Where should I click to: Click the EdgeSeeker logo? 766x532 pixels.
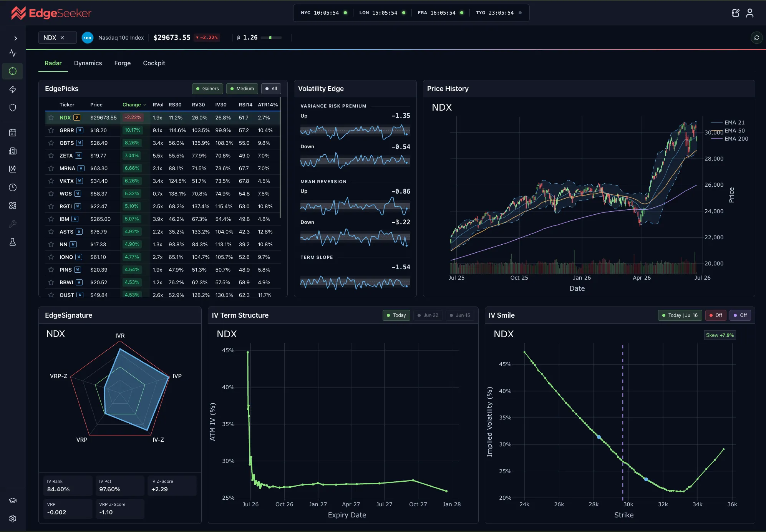[x=51, y=13]
